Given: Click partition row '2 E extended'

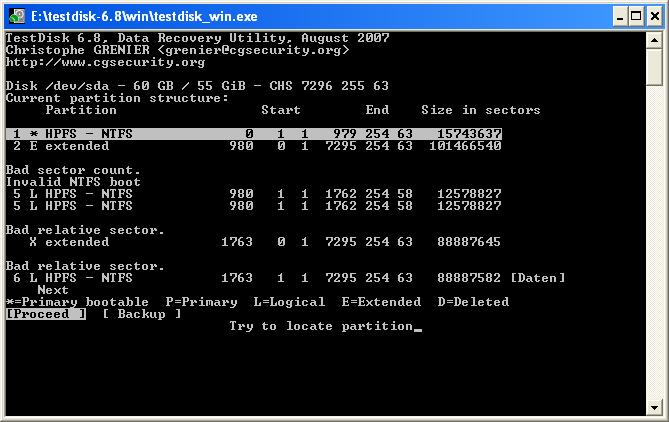Looking at the screenshot, I should pos(257,146).
